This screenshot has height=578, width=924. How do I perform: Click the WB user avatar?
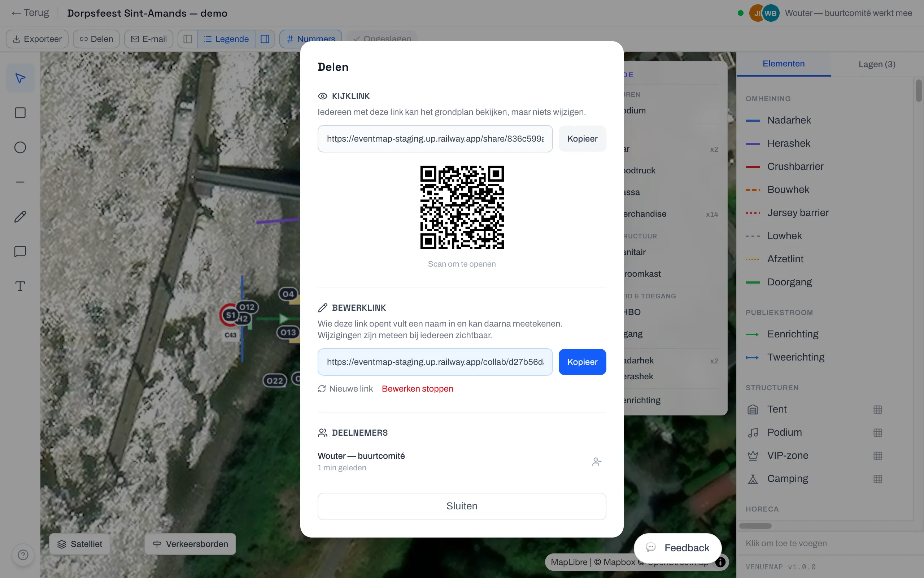771,13
